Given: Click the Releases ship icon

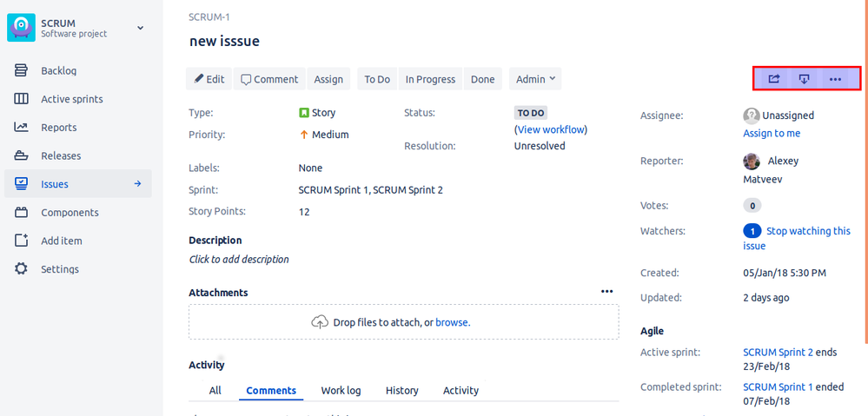Looking at the screenshot, I should click(x=21, y=155).
